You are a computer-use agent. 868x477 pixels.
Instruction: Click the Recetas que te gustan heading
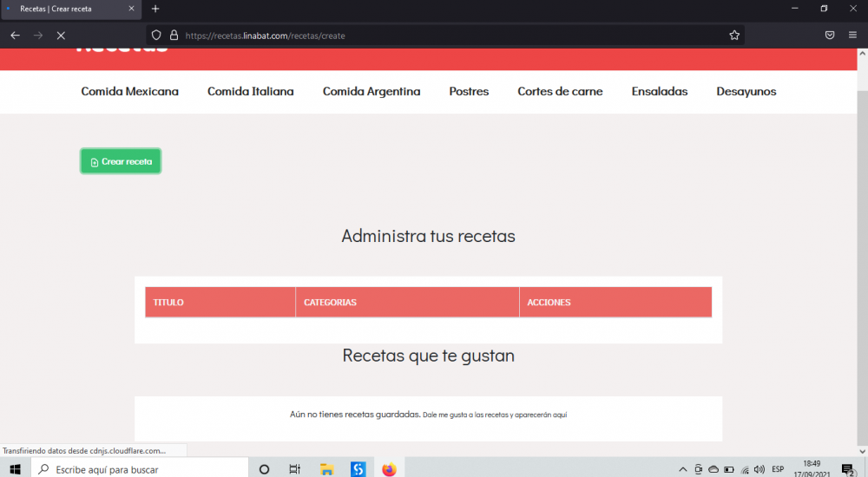(428, 356)
